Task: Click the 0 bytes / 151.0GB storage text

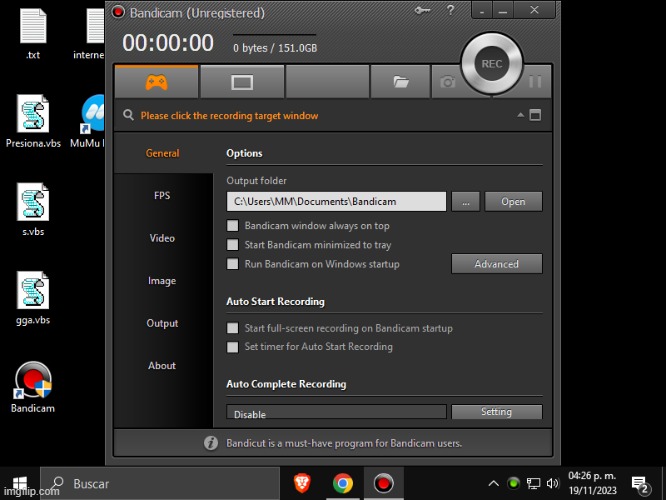Action: click(x=275, y=48)
